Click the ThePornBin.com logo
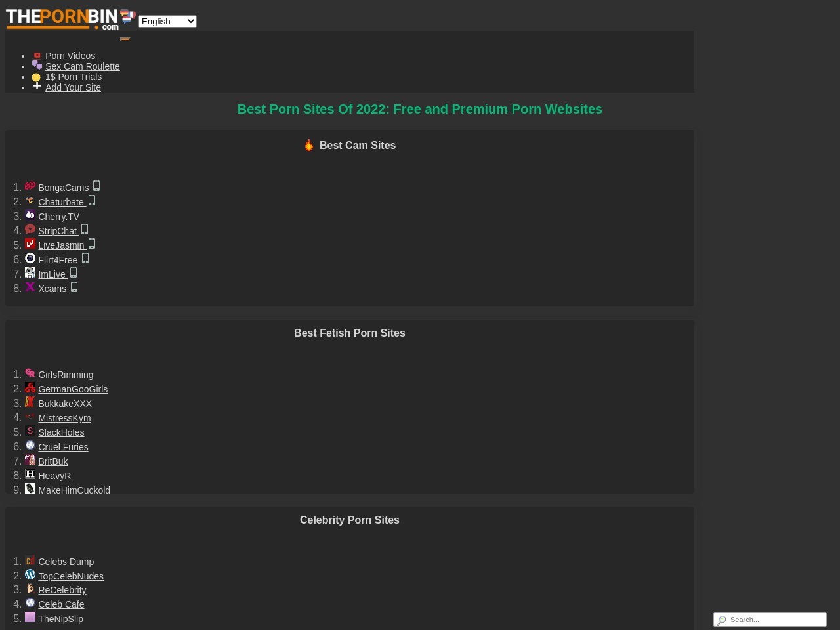The height and width of the screenshot is (630, 840). pyautogui.click(x=62, y=18)
